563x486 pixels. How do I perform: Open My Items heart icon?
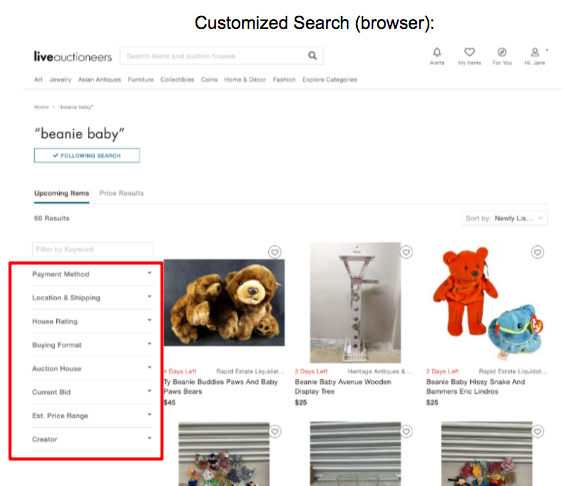click(469, 52)
